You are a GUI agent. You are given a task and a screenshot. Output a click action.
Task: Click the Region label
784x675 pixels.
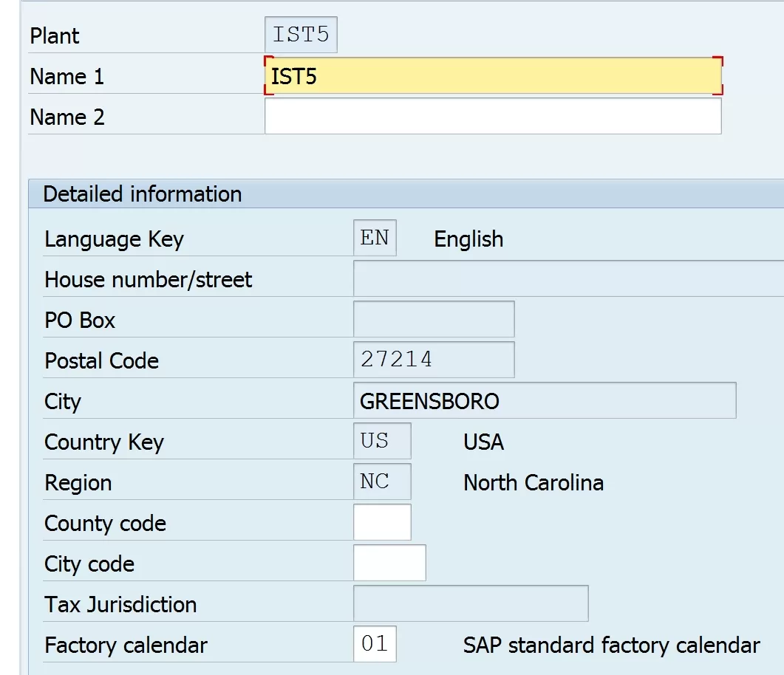[x=78, y=483]
